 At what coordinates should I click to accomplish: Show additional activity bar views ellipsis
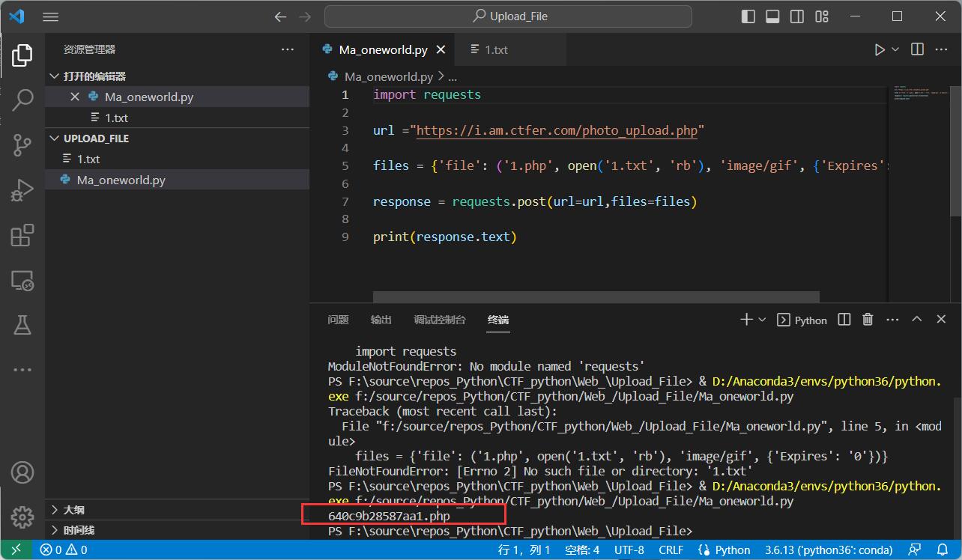[x=22, y=370]
